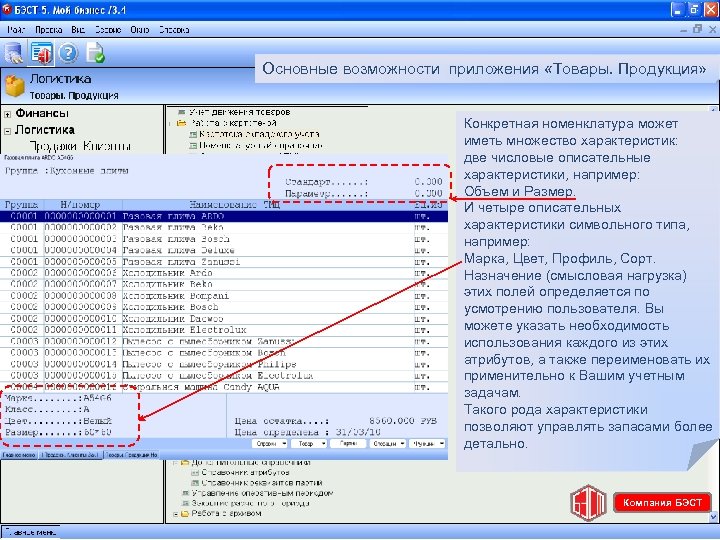Click icon beside Управление оперативным периодом
This screenshot has height=540, width=720.
tap(186, 493)
